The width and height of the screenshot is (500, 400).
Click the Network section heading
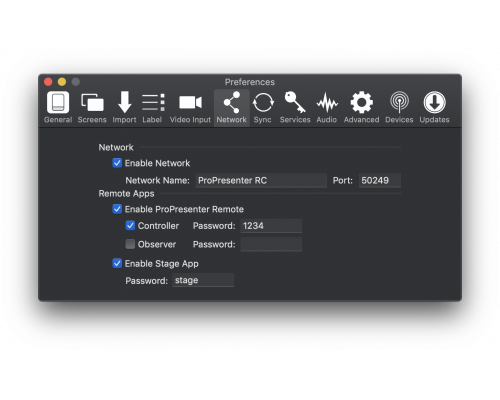pyautogui.click(x=116, y=147)
